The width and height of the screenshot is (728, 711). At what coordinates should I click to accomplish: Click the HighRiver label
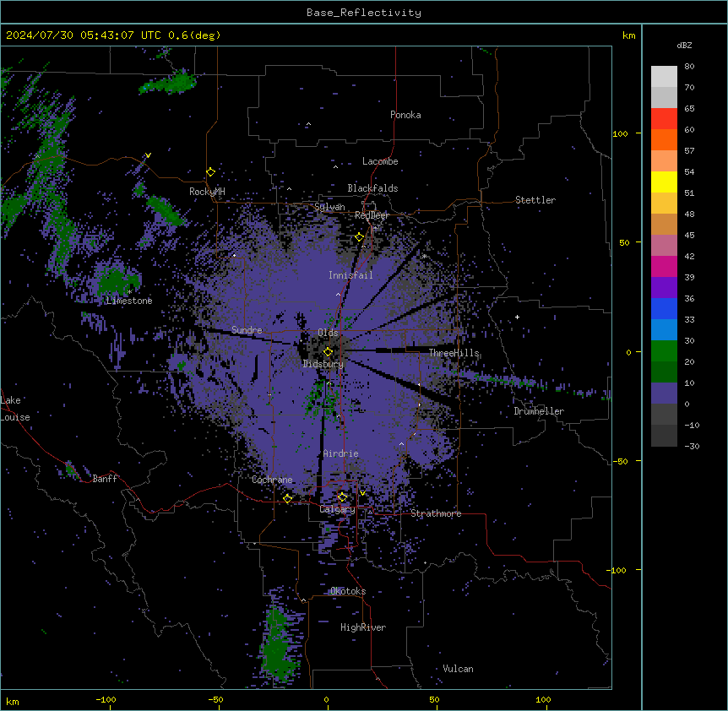[363, 627]
